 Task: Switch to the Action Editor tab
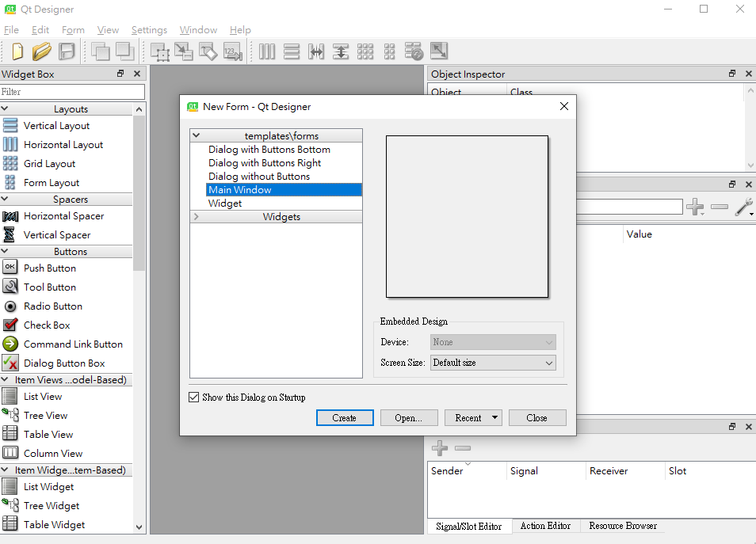pyautogui.click(x=545, y=525)
